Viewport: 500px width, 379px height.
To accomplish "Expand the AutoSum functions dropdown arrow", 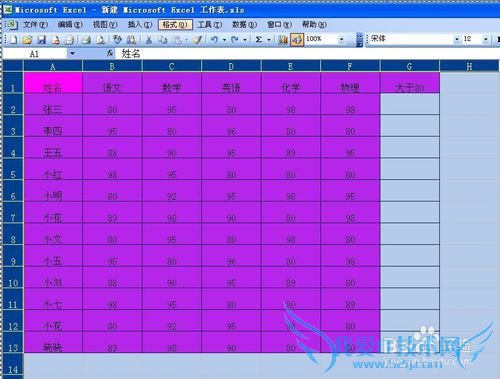I will pyautogui.click(x=269, y=40).
